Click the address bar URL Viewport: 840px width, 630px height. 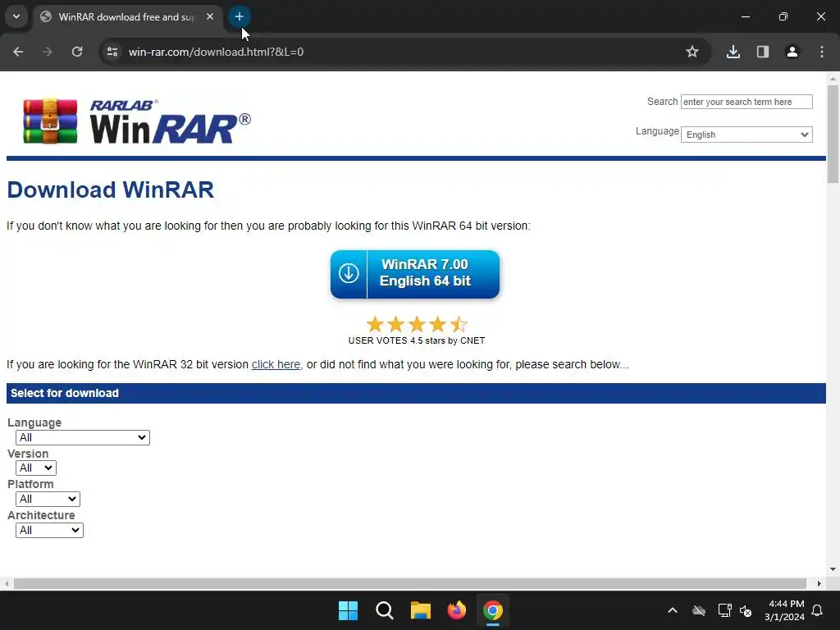pos(216,52)
